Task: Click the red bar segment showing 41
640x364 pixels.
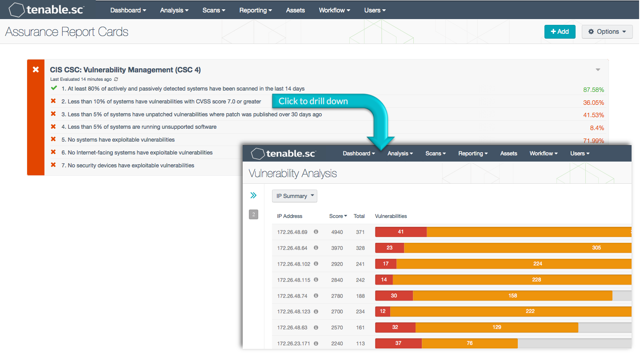Action: click(x=401, y=232)
